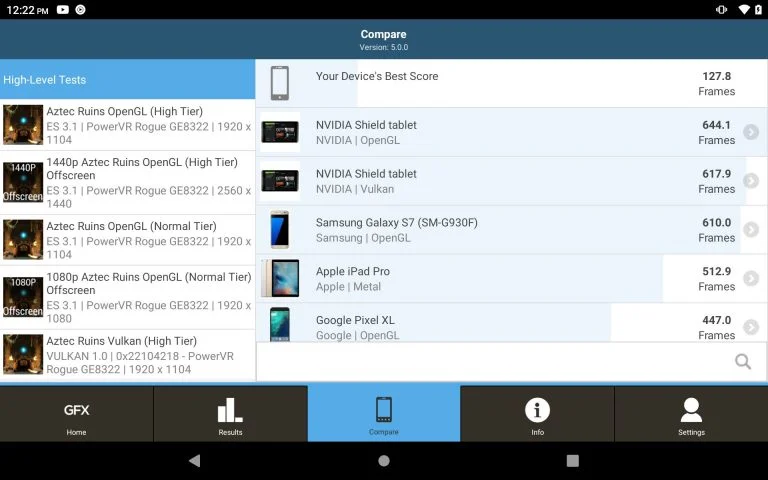Click Samsung Galaxy S7 (SM-G930F) name
The width and height of the screenshot is (768, 480).
397,222
